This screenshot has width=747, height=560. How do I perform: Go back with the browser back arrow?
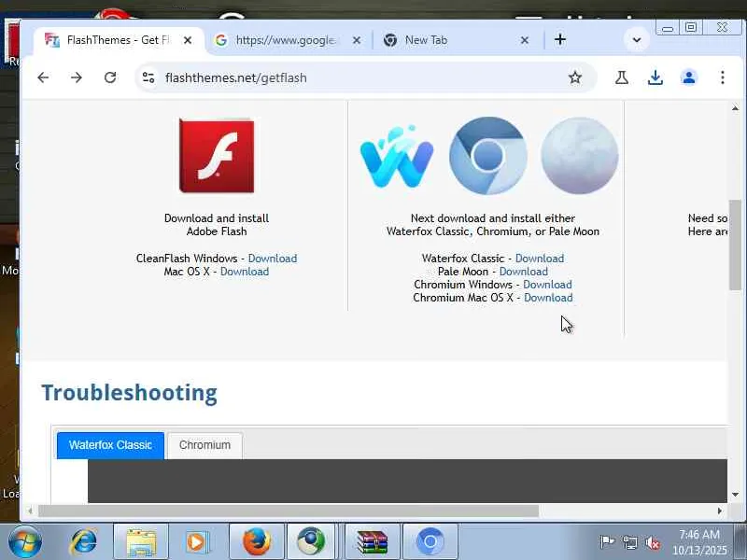(x=43, y=77)
